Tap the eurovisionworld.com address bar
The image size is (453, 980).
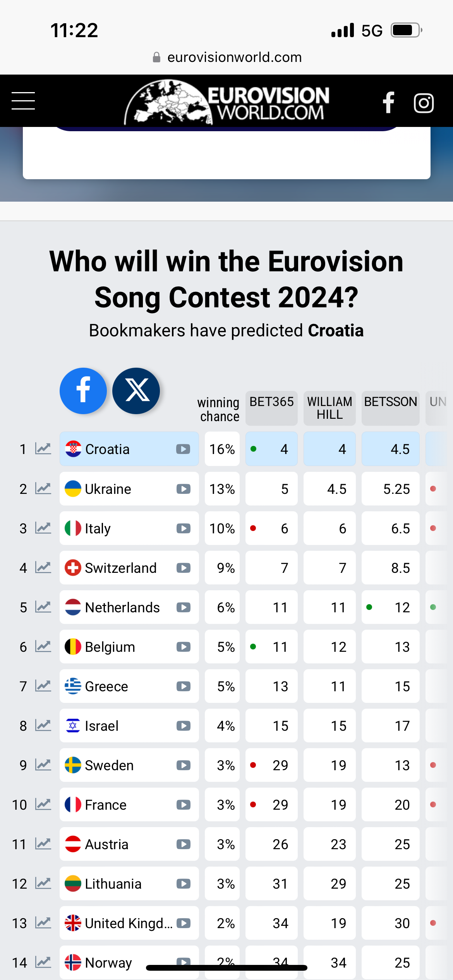pos(226,57)
